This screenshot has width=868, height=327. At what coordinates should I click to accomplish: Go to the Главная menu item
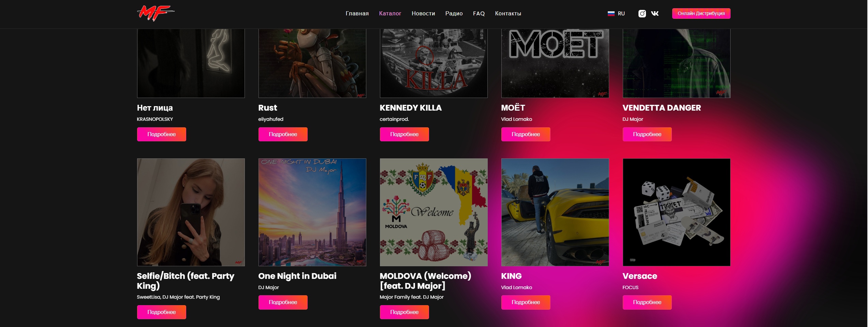pos(357,14)
